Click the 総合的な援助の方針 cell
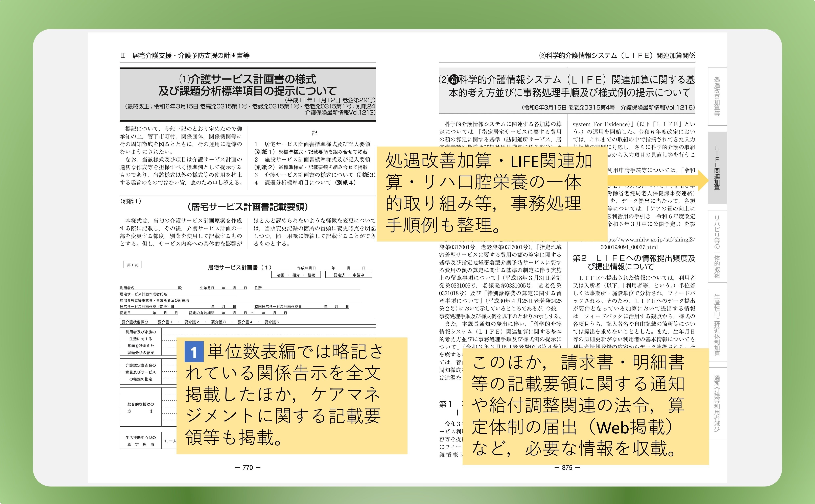815x504 pixels. tap(141, 407)
